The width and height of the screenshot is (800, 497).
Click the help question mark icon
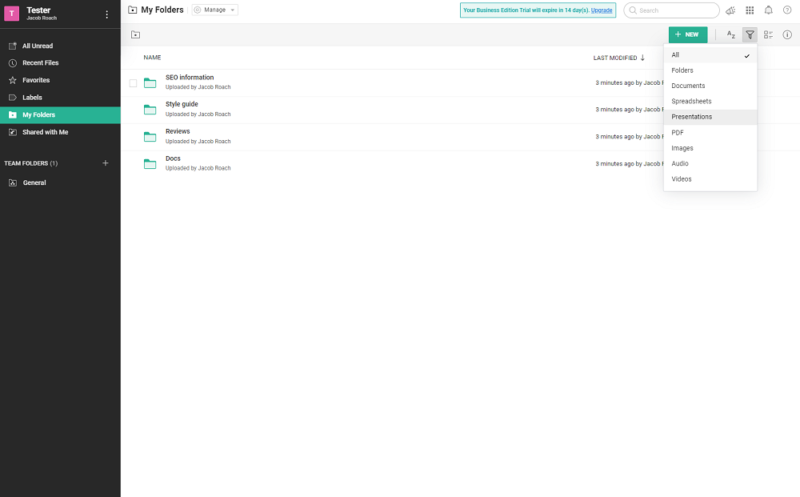[787, 10]
